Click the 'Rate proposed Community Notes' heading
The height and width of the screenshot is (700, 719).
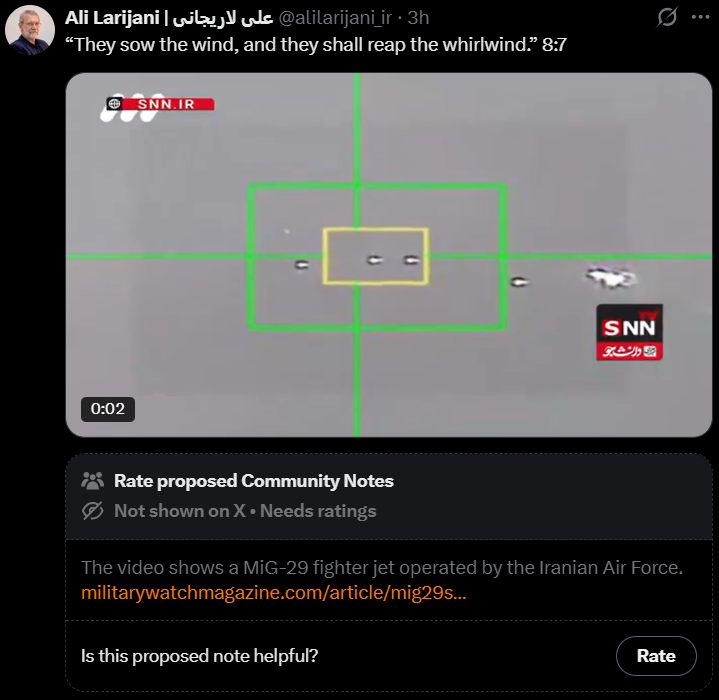coord(254,481)
